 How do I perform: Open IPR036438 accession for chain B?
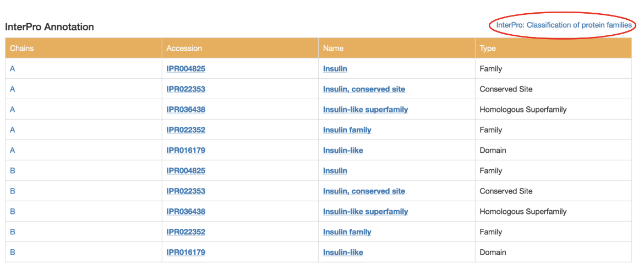[x=185, y=212]
